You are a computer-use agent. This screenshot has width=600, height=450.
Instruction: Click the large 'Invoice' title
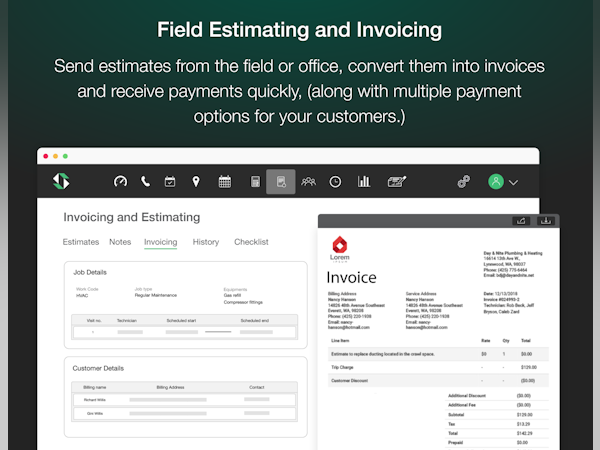351,277
